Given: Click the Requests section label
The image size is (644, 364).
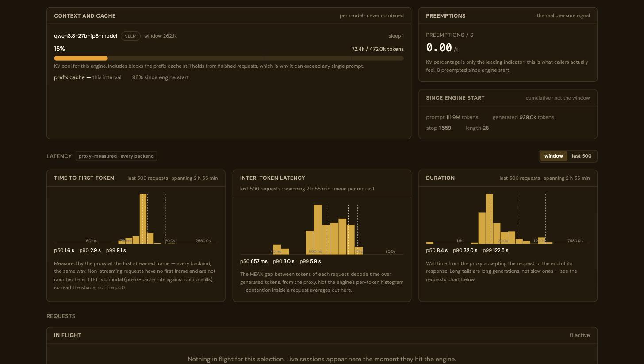Looking at the screenshot, I should [61, 316].
